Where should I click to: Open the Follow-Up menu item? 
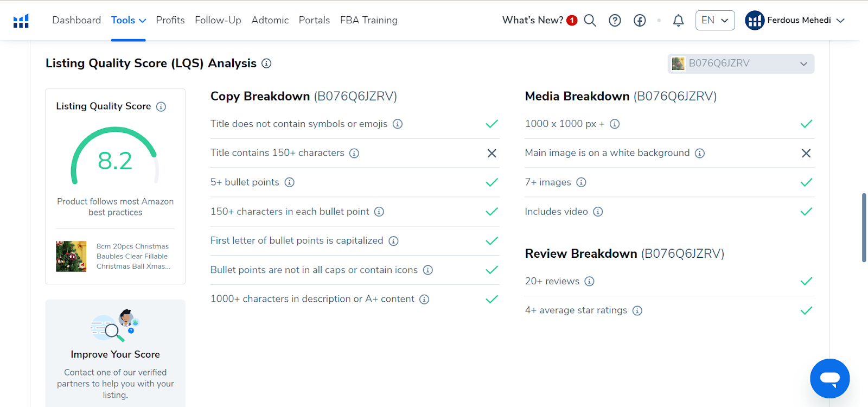(x=218, y=21)
